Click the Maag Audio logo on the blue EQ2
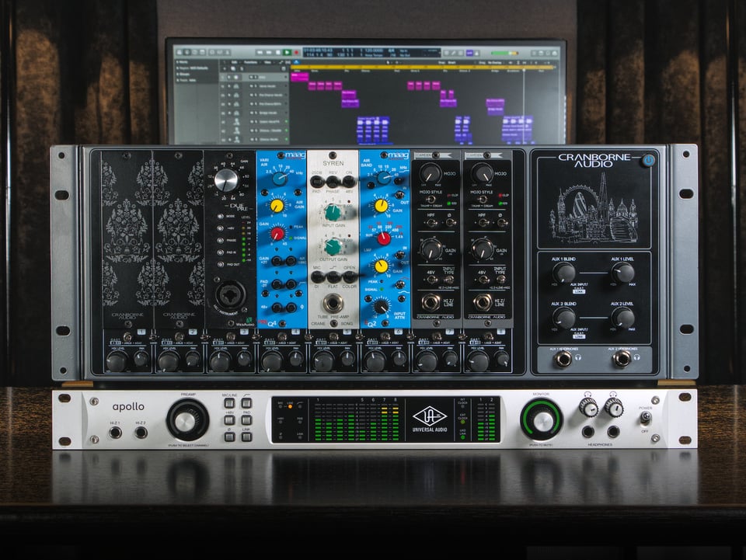Screen dimensions: 746x560 [x=394, y=155]
